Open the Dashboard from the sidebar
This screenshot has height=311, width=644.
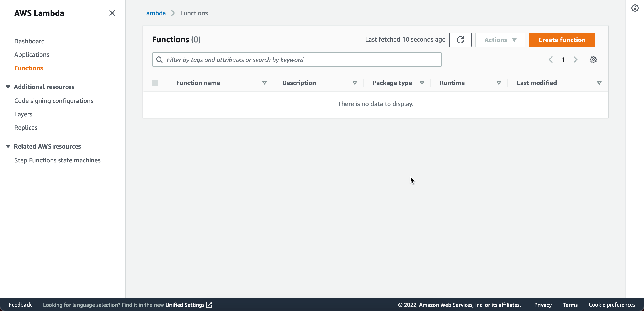tap(29, 41)
